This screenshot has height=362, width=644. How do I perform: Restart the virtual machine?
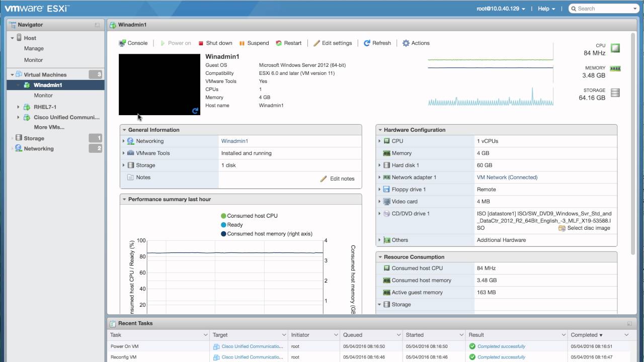point(289,43)
